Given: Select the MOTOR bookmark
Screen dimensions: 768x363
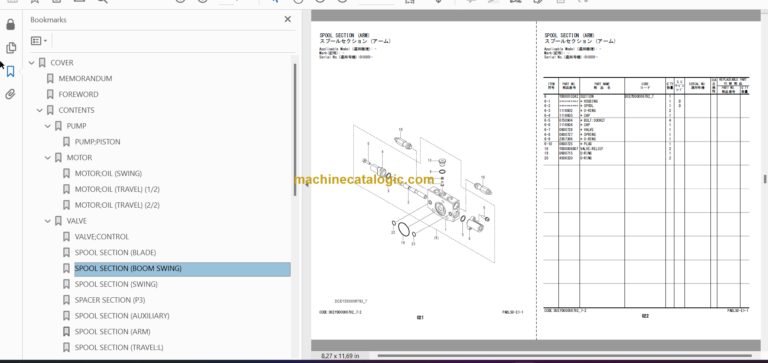Looking at the screenshot, I should pyautogui.click(x=79, y=158).
